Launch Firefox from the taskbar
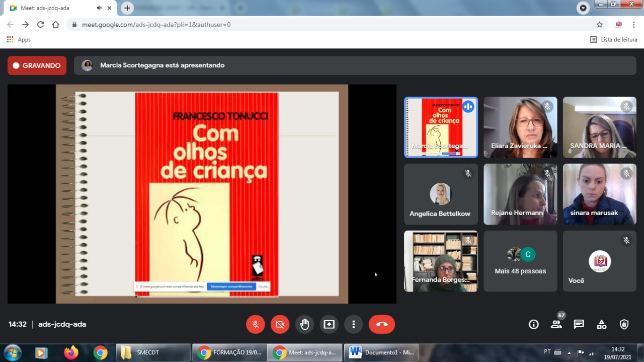 click(x=71, y=353)
